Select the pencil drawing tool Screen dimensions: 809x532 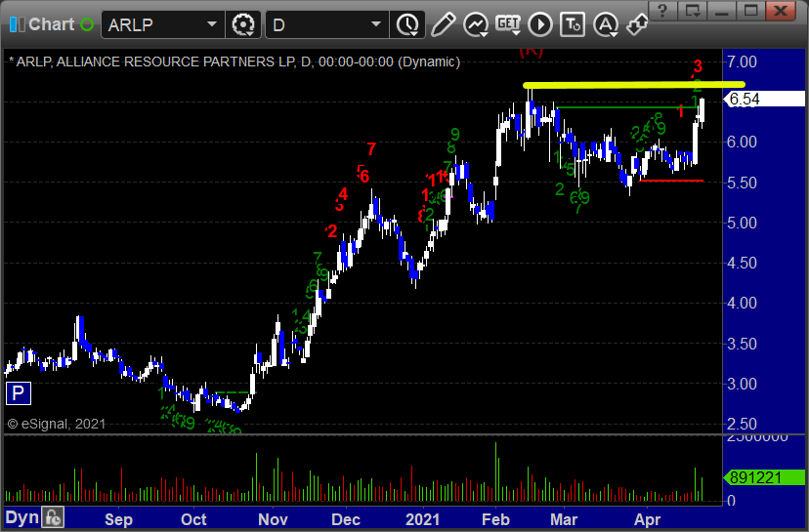pos(443,24)
